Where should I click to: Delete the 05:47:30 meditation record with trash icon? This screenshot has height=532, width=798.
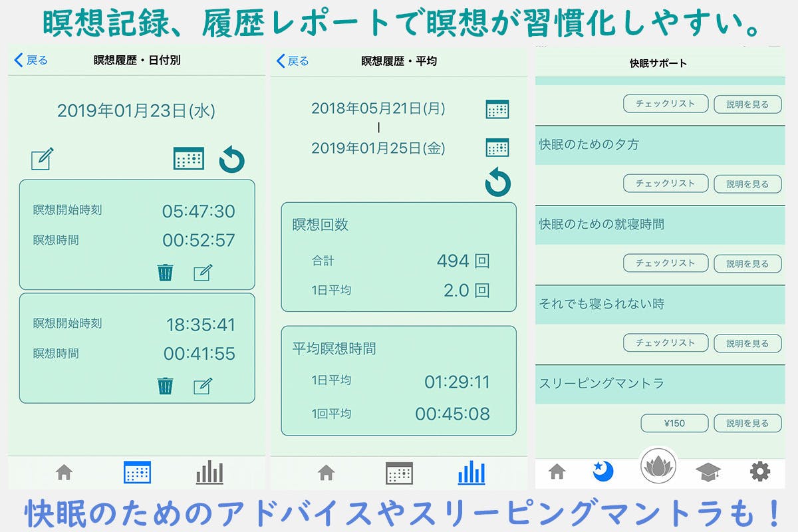(x=165, y=273)
